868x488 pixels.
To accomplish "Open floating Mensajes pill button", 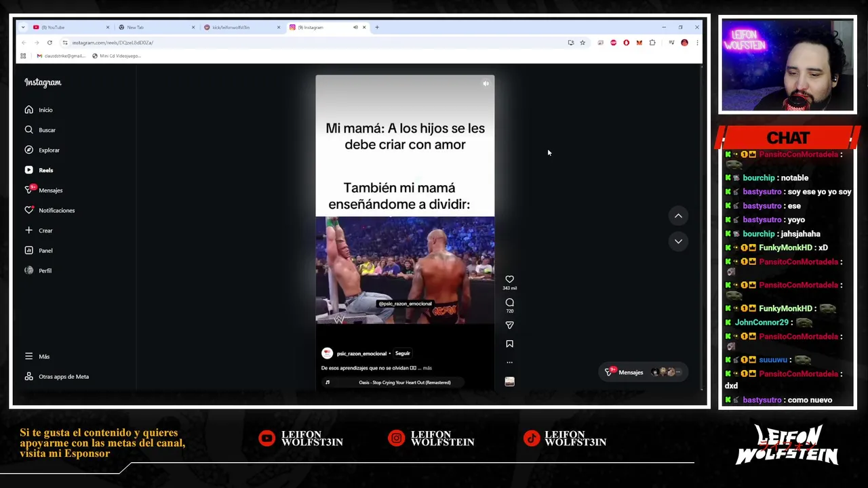I will (643, 372).
